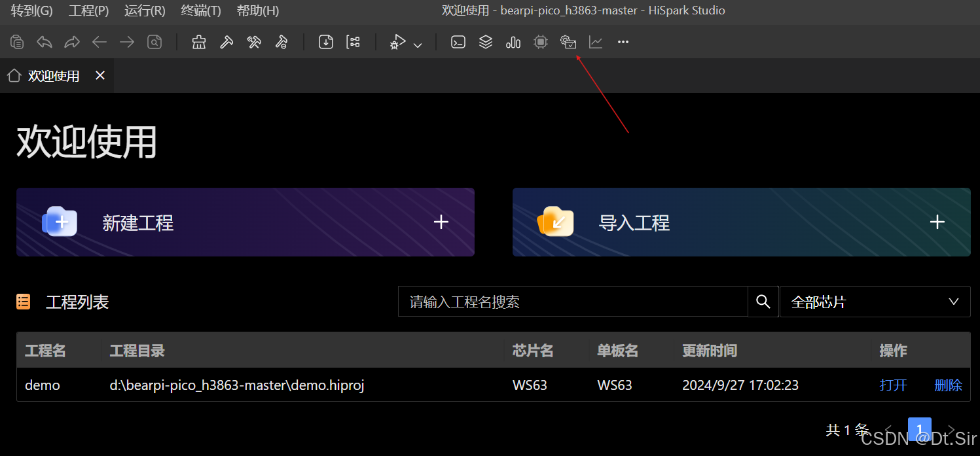Navigate back with left arrow icon
This screenshot has height=456, width=980.
(x=100, y=43)
